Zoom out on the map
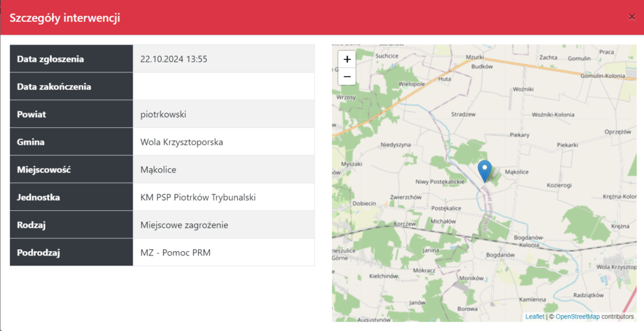 pyautogui.click(x=347, y=76)
